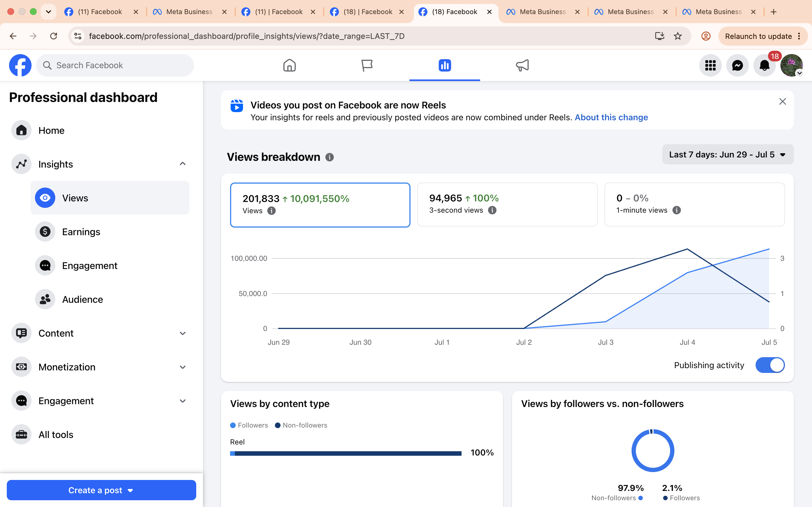
Task: Click the Search Facebook field
Action: tap(115, 65)
